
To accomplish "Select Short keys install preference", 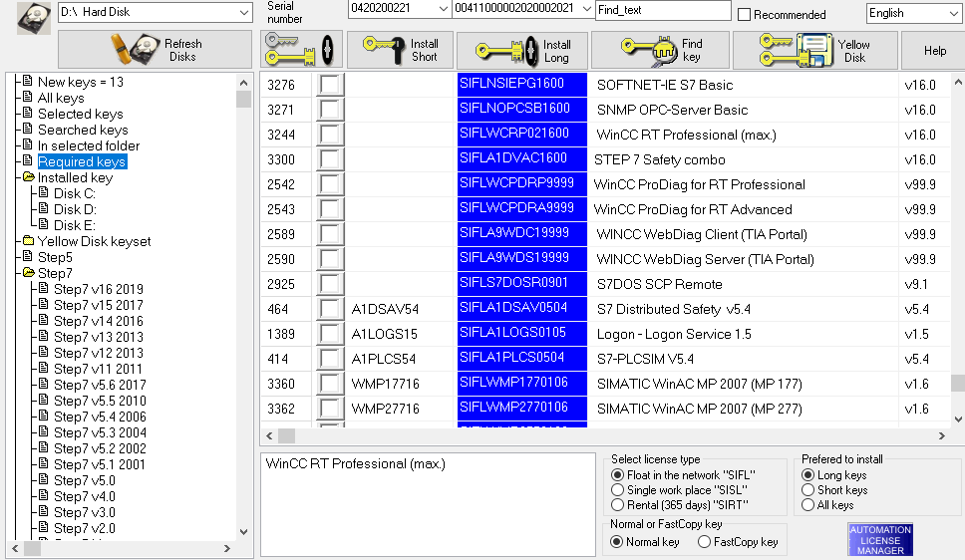I will coord(808,490).
